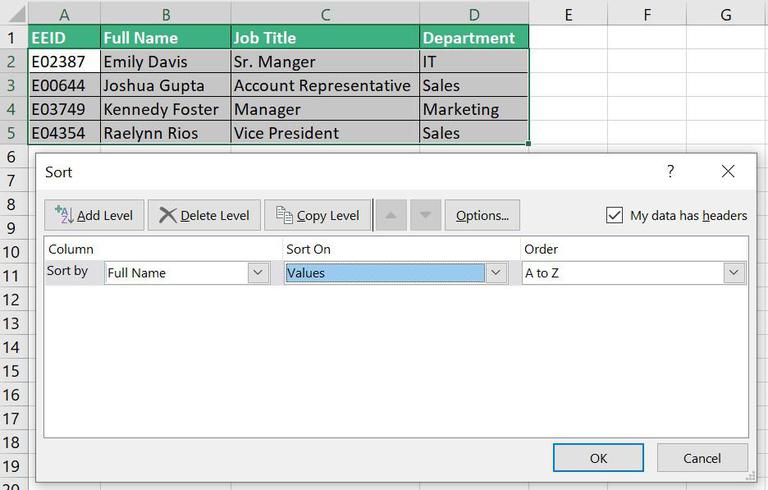Screen dimensions: 768x490
Task: Select column D header
Action: click(x=474, y=14)
